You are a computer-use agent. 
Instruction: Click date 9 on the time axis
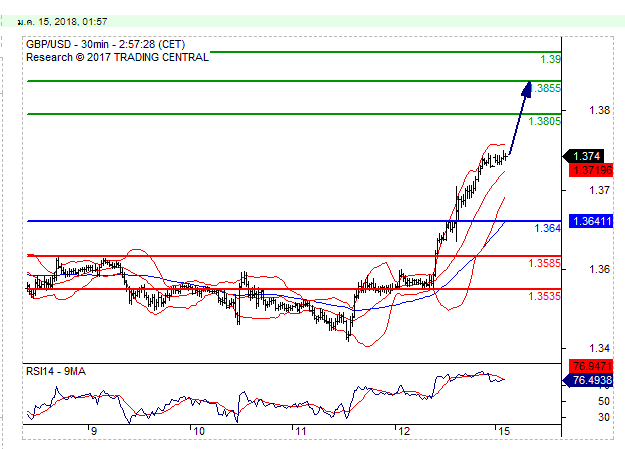coord(93,431)
